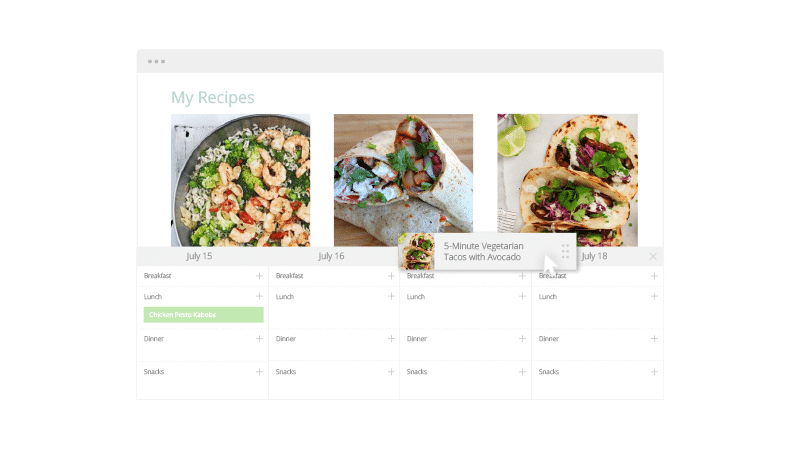Click the July 18 column header
This screenshot has height=462, width=800.
click(x=594, y=256)
